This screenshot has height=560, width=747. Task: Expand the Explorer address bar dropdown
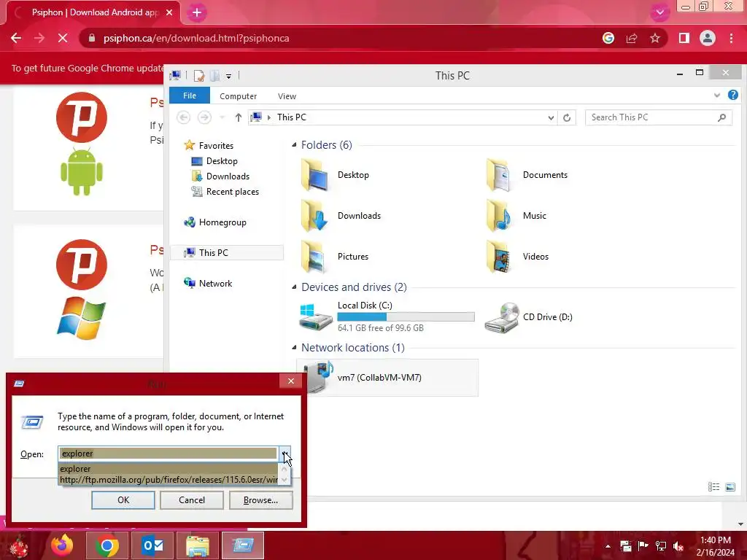pos(551,117)
